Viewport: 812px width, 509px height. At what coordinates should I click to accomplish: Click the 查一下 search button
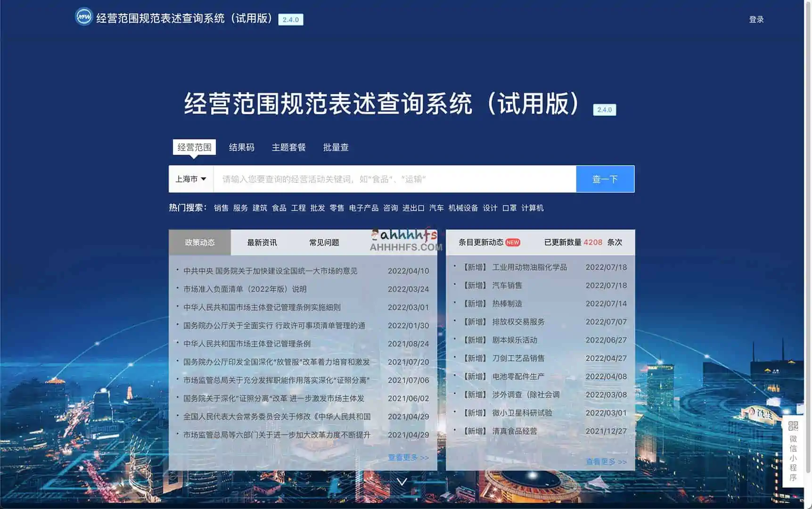pyautogui.click(x=605, y=179)
